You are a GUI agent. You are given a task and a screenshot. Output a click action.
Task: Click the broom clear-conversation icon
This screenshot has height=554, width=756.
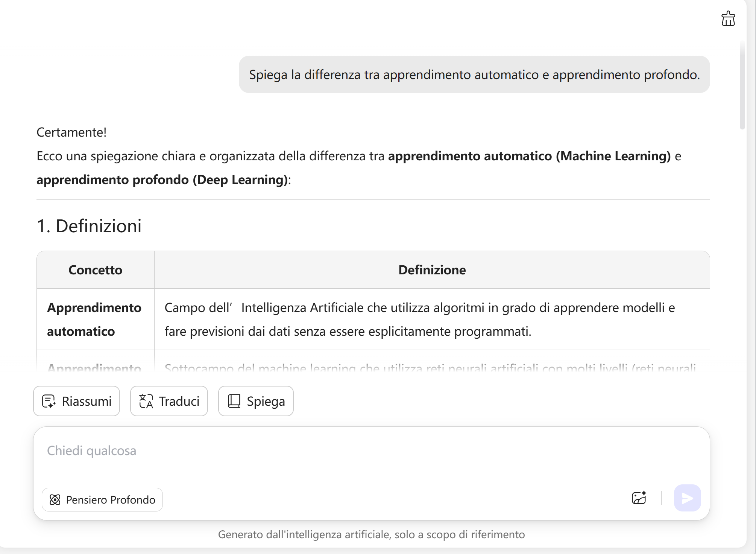tap(728, 19)
